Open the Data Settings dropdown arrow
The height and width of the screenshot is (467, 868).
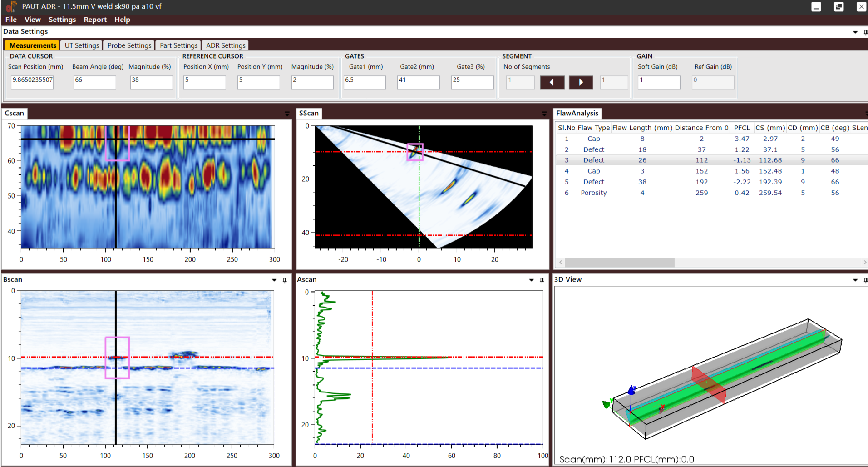(x=855, y=32)
